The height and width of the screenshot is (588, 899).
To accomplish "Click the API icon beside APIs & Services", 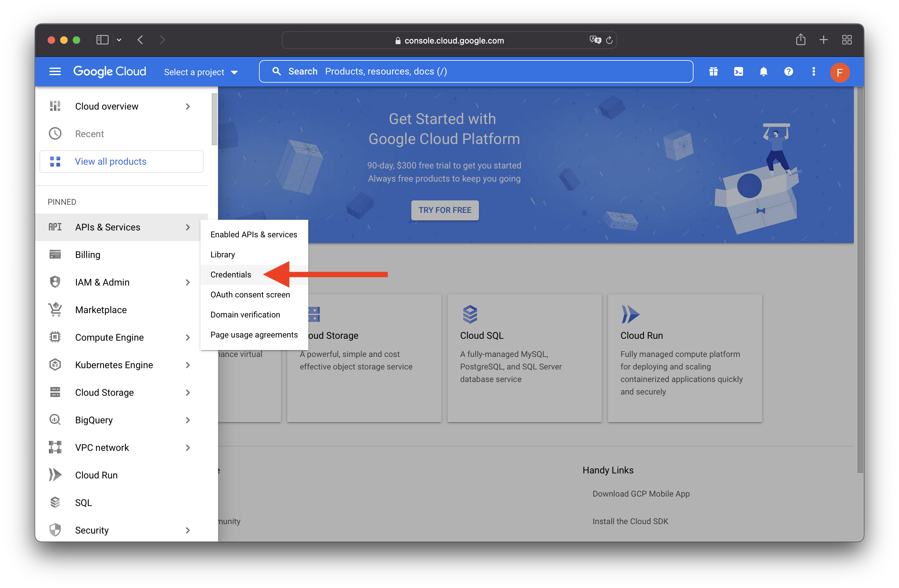I will point(55,227).
